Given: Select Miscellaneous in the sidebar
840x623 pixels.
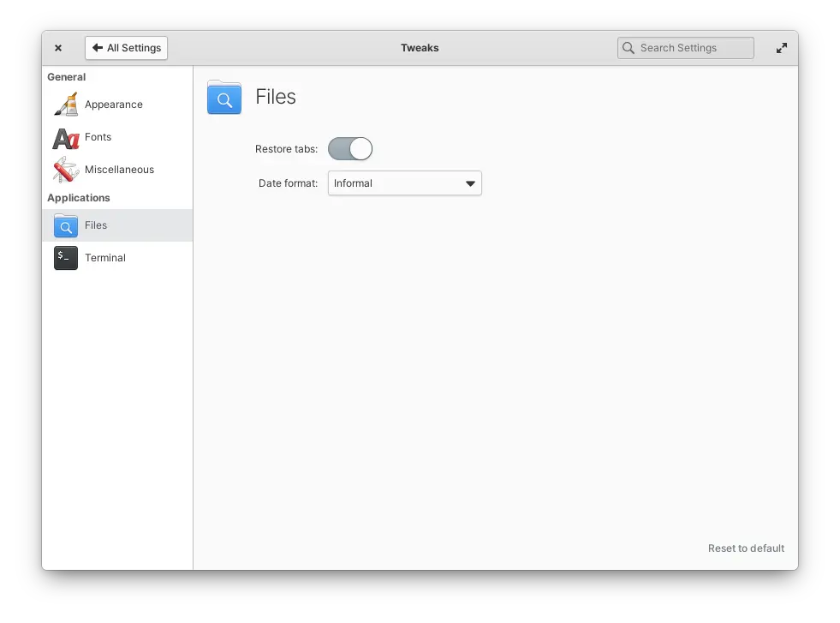Looking at the screenshot, I should click(119, 170).
